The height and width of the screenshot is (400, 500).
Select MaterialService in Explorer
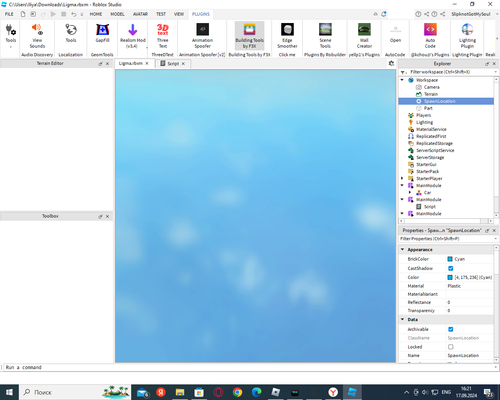(431, 129)
